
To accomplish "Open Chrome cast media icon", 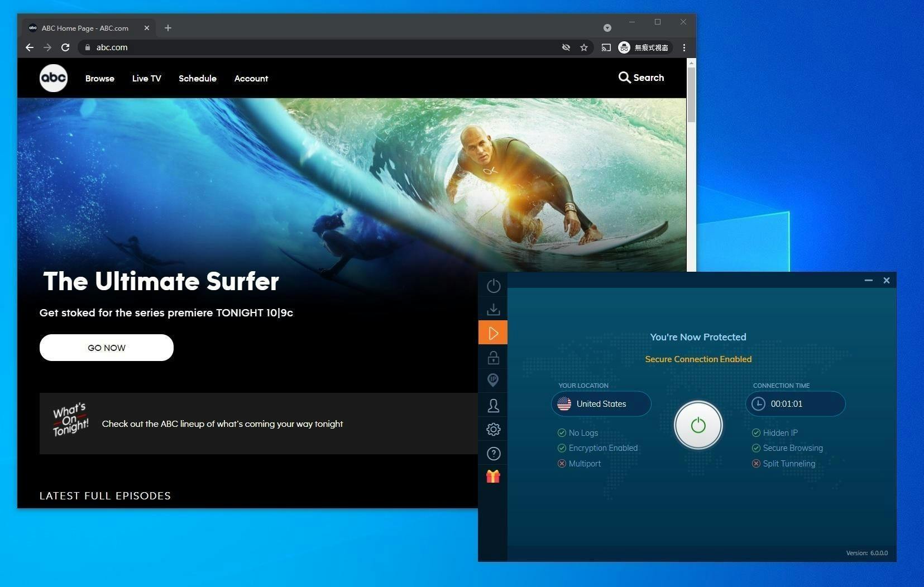I will [606, 47].
